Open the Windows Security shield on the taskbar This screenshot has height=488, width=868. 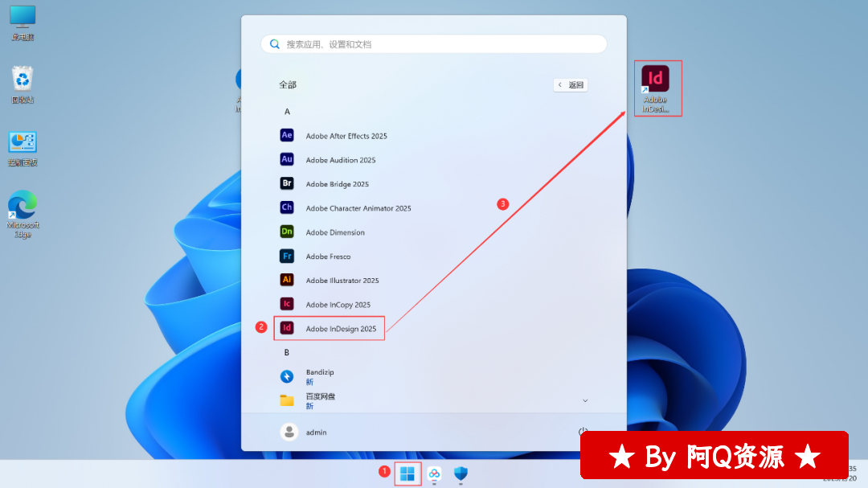[x=461, y=474]
